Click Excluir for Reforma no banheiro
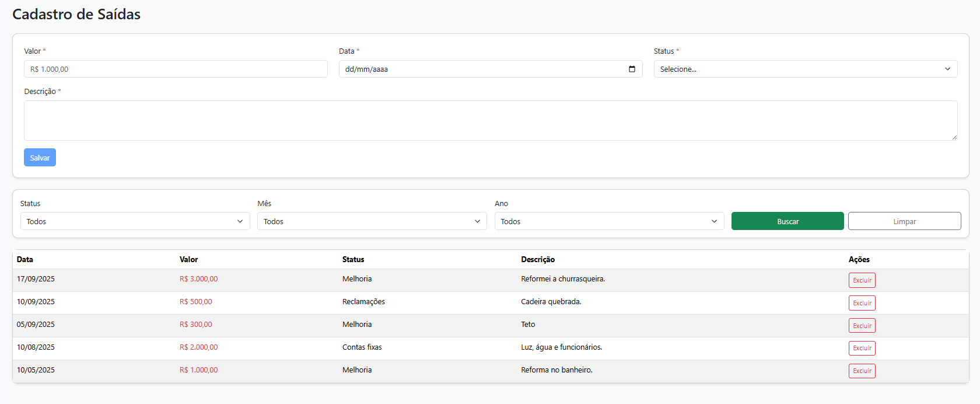 coord(862,371)
